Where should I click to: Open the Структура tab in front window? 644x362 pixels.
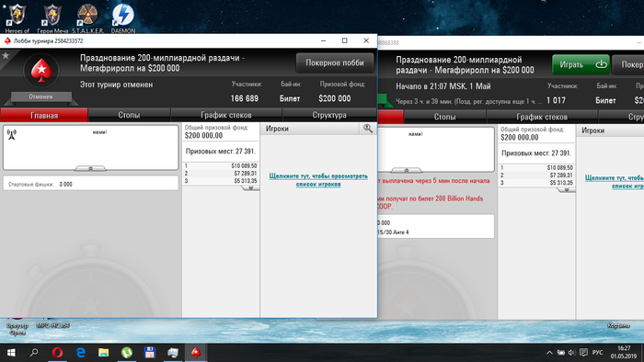click(x=329, y=115)
